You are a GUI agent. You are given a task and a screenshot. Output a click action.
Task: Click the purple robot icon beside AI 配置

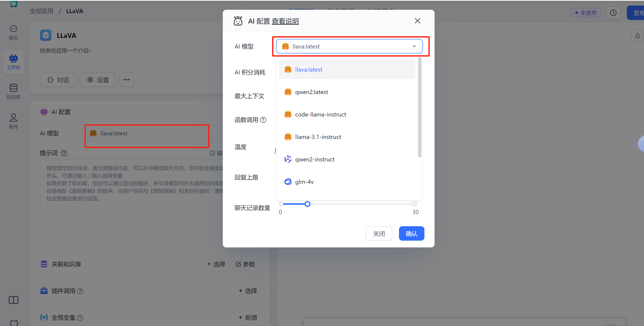(44, 111)
